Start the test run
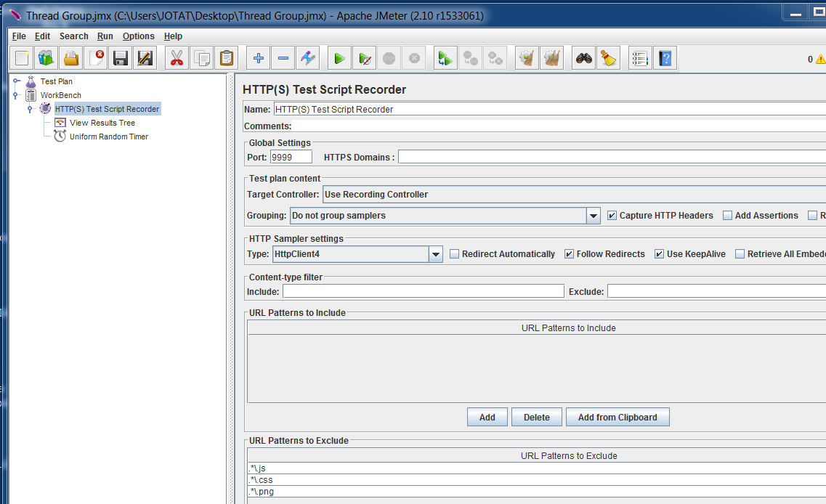Image resolution: width=826 pixels, height=504 pixels. [x=339, y=57]
